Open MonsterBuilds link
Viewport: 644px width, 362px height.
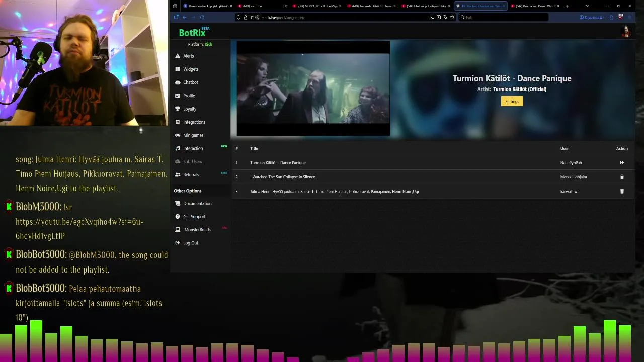[x=197, y=229]
